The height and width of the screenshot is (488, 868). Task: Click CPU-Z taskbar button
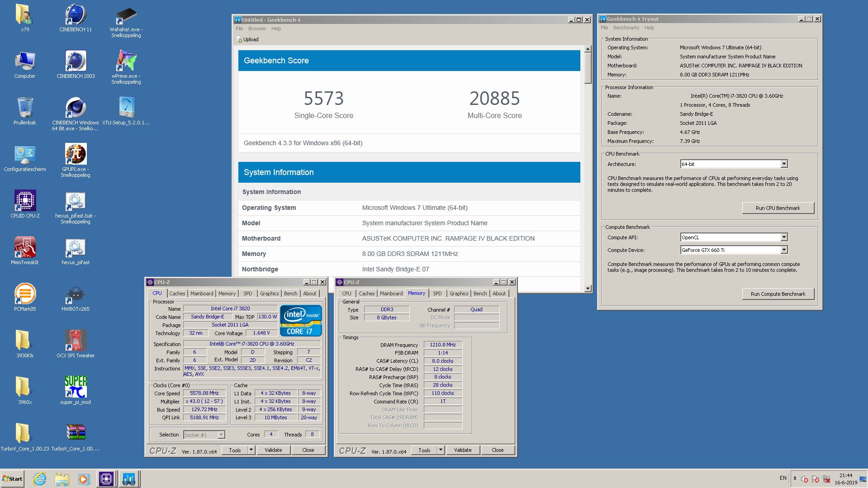coord(106,479)
